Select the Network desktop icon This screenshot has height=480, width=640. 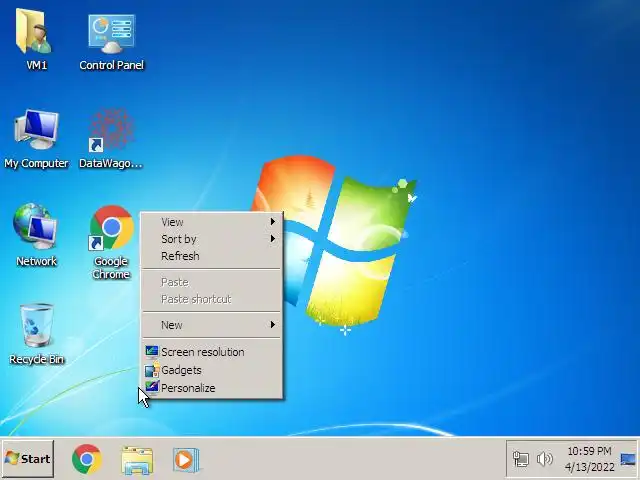click(35, 226)
